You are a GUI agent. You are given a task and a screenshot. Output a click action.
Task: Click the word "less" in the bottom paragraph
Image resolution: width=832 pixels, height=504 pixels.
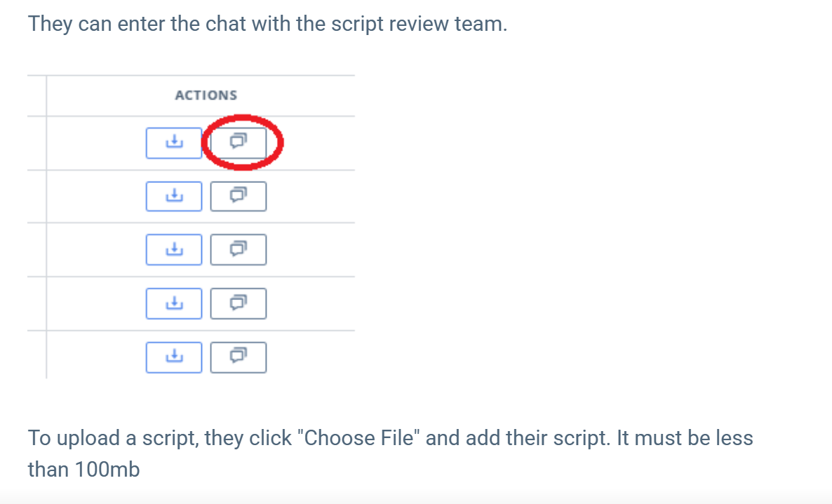[x=734, y=438]
